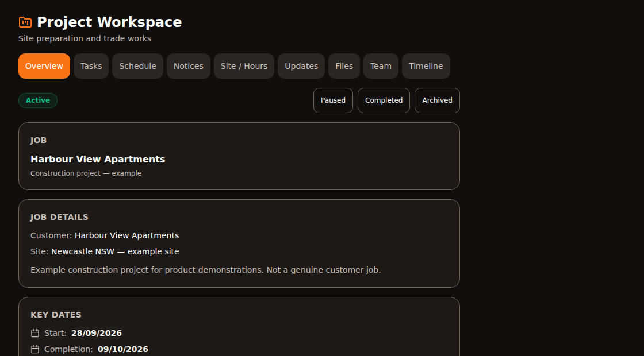Go to the Site / Hours tab
644x356 pixels.
tap(244, 66)
